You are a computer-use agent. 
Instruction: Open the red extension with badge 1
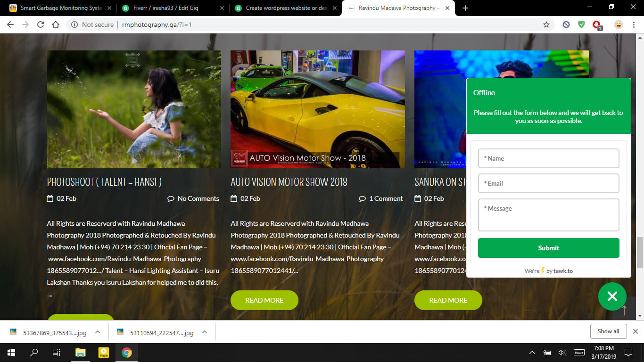597,25
